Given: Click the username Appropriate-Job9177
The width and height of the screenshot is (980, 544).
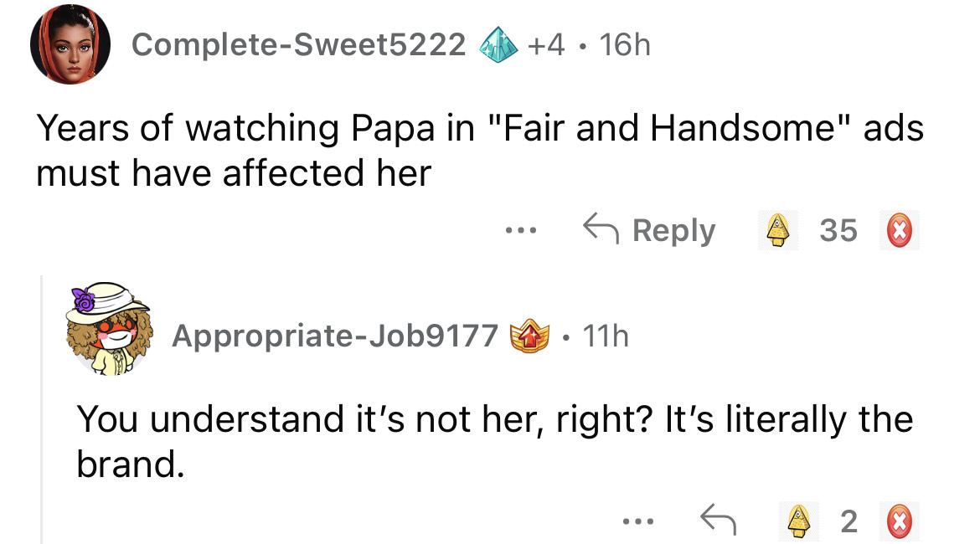Looking at the screenshot, I should click(335, 336).
